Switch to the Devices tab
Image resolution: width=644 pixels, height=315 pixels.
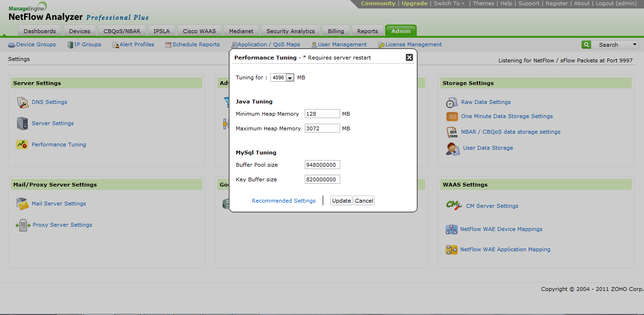pyautogui.click(x=79, y=31)
